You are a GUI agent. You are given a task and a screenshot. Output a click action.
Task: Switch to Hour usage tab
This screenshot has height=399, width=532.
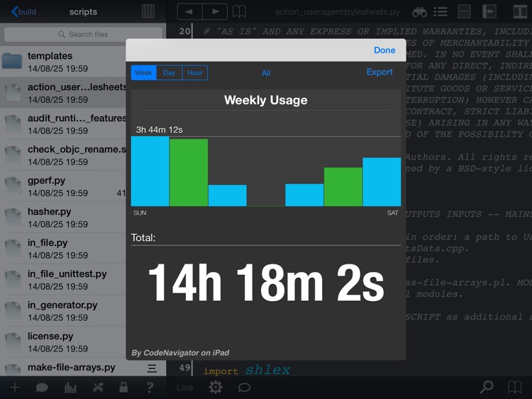tap(195, 72)
